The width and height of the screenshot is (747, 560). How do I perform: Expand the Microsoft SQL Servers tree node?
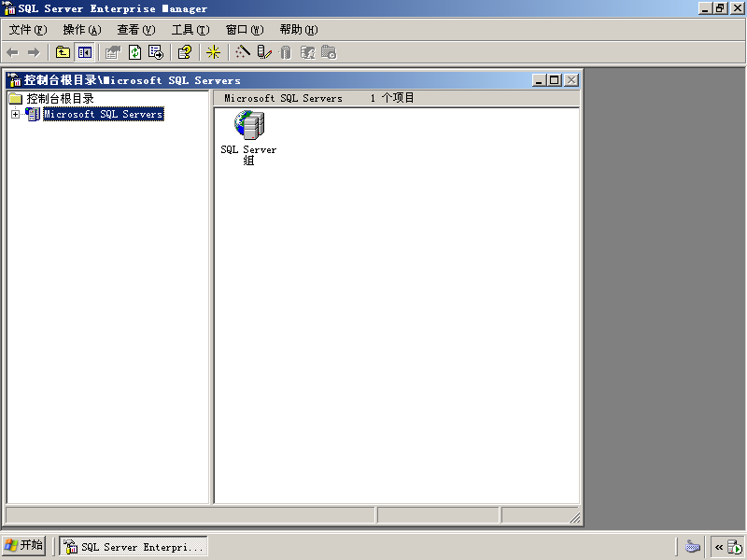point(15,114)
